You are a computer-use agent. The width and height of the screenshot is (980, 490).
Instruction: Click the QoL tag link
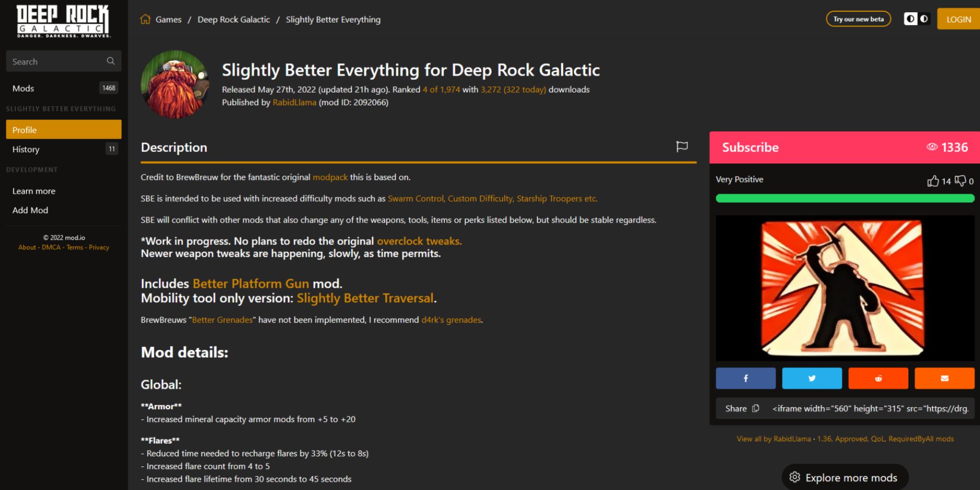(x=878, y=439)
